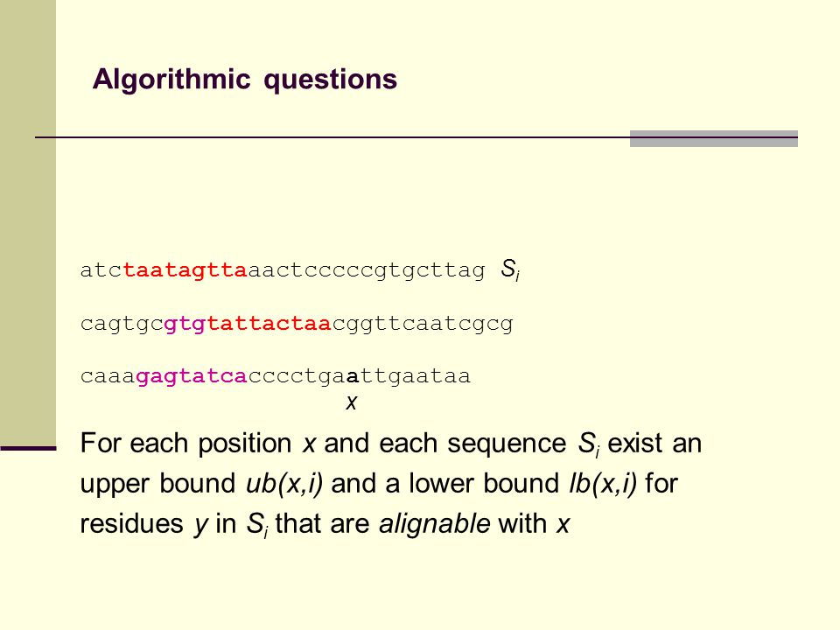Click the italic word 'alignable'

(x=435, y=524)
